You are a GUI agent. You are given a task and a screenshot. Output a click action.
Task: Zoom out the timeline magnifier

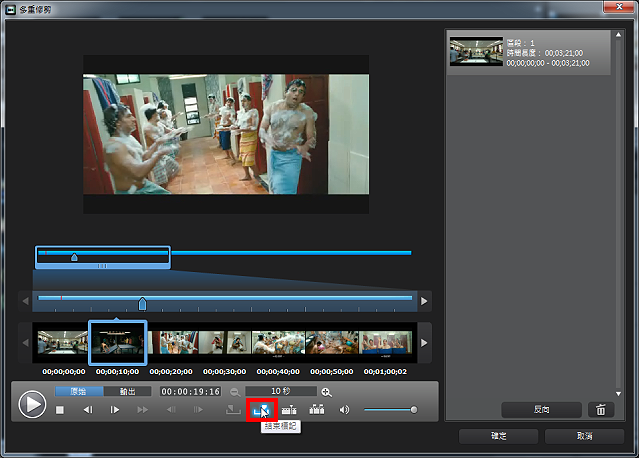[235, 392]
